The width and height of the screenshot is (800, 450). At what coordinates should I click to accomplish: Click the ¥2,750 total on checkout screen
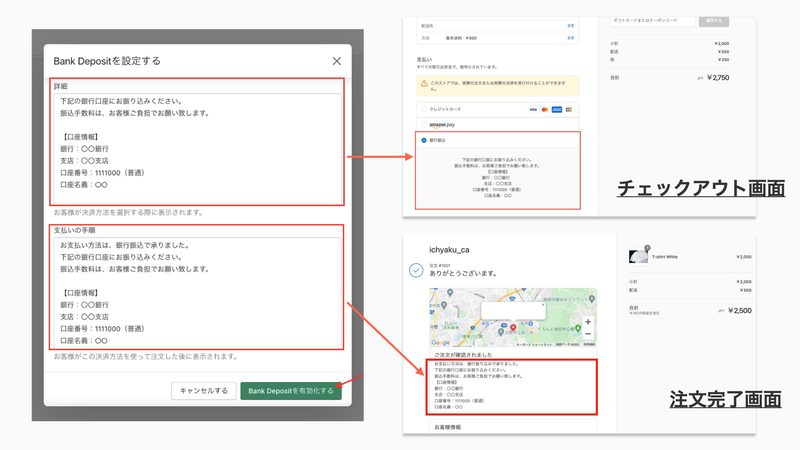(718, 78)
